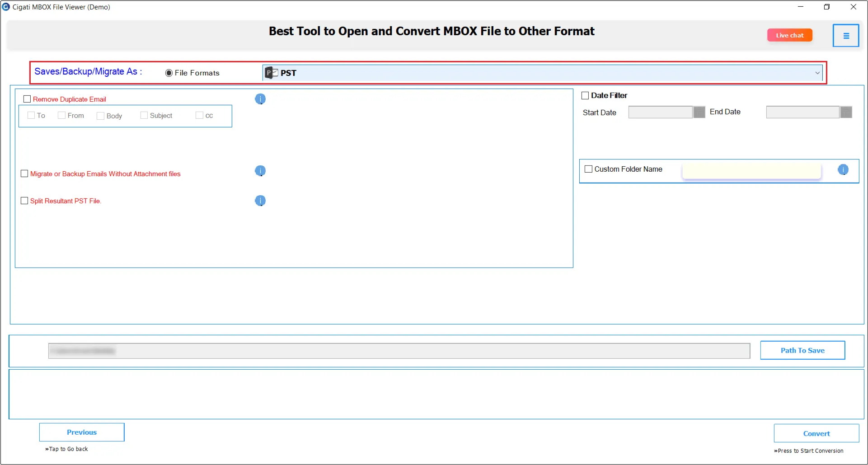Click the PST Outlook icon in format box
The width and height of the screenshot is (868, 465).
[x=272, y=73]
